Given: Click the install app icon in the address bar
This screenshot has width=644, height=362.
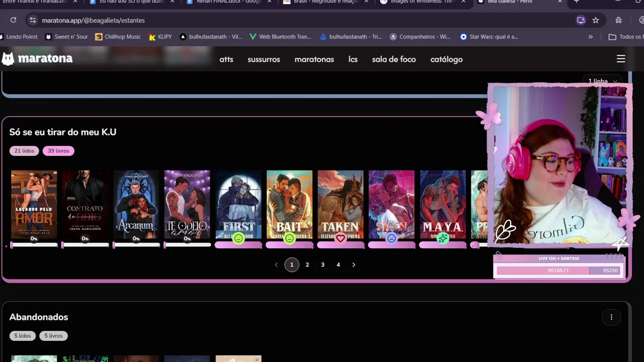Looking at the screenshot, I should (581, 20).
